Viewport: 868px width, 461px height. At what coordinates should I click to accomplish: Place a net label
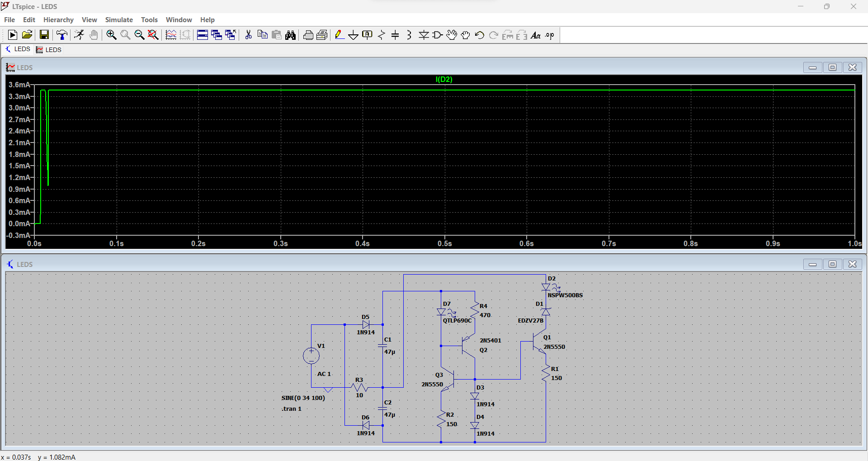(368, 35)
